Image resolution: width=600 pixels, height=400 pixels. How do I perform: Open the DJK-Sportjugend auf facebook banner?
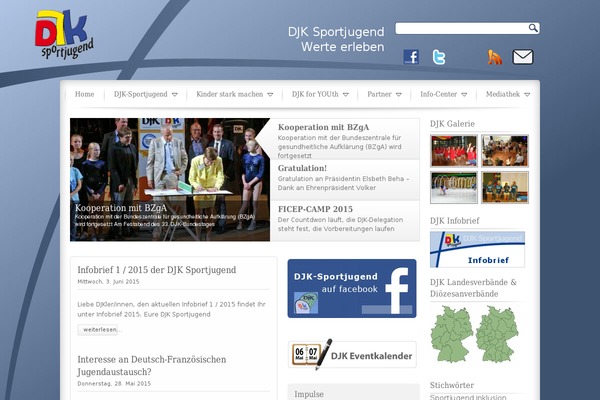(x=352, y=288)
